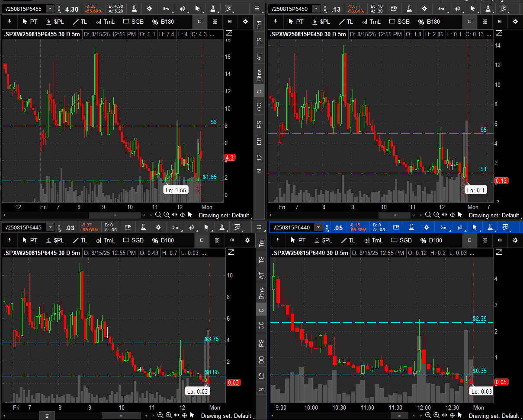The image size is (523, 420).
Task: Open the TS side tab beside the P6455 chart
Action: pyautogui.click(x=259, y=41)
